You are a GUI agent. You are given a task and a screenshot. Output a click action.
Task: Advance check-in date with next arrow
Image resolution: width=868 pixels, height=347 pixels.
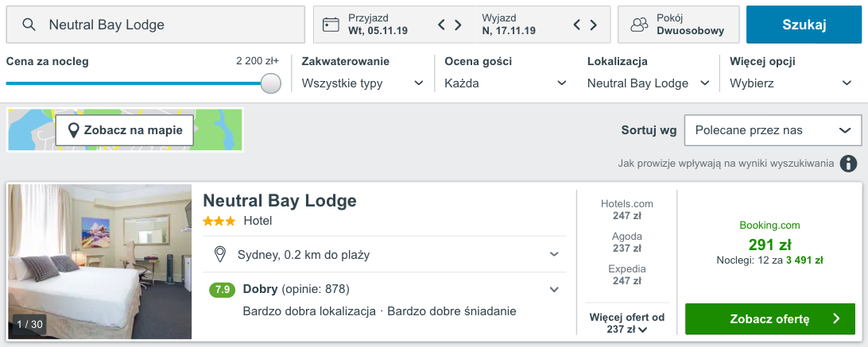[459, 25]
